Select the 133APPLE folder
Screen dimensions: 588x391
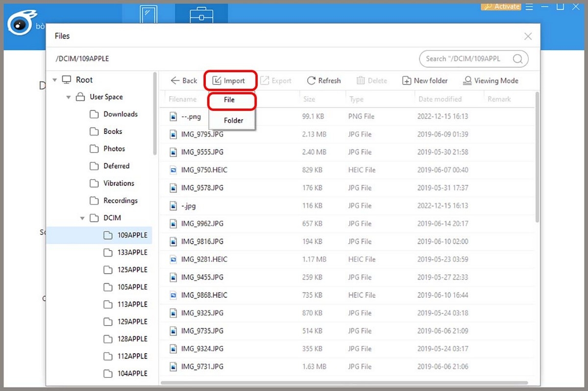[x=132, y=252]
